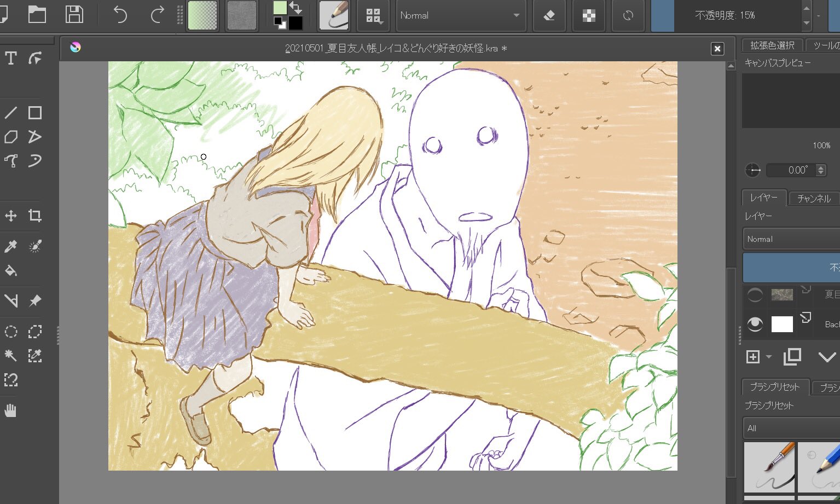Hide the Background layer
Screen dimensions: 840x504
coord(755,324)
